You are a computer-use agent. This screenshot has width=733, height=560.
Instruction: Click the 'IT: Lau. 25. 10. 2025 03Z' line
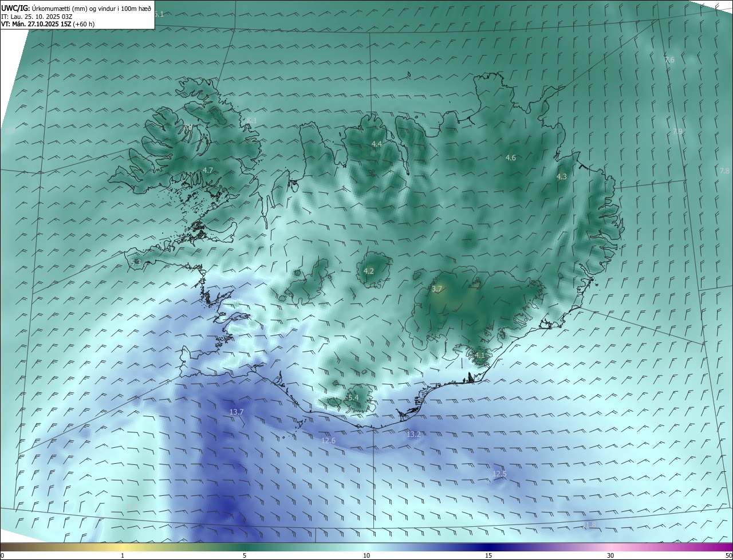pyautogui.click(x=37, y=17)
